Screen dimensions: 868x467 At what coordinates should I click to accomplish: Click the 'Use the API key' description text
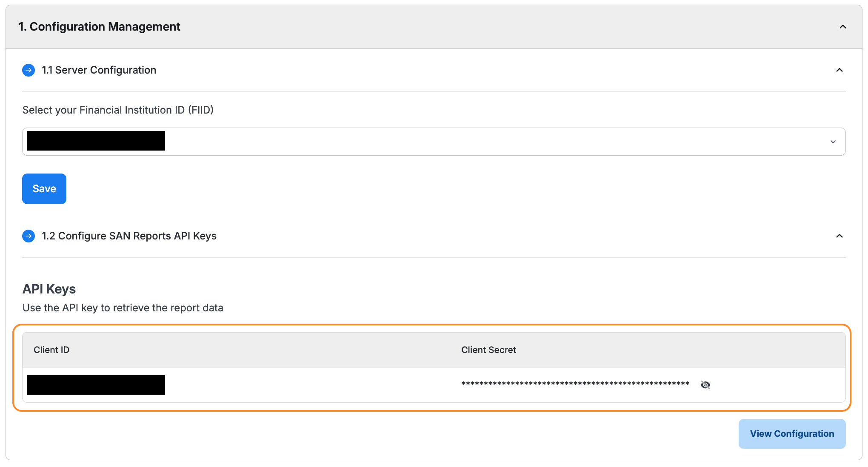[123, 308]
